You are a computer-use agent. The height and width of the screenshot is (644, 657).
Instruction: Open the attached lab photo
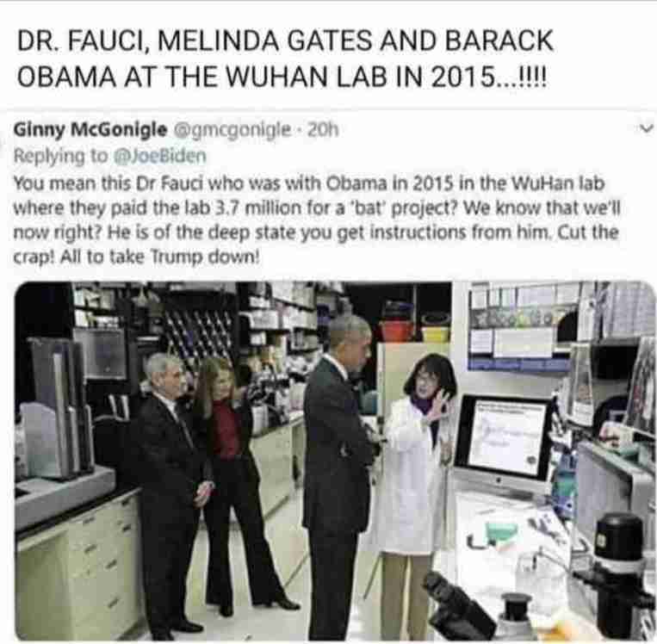click(335, 461)
